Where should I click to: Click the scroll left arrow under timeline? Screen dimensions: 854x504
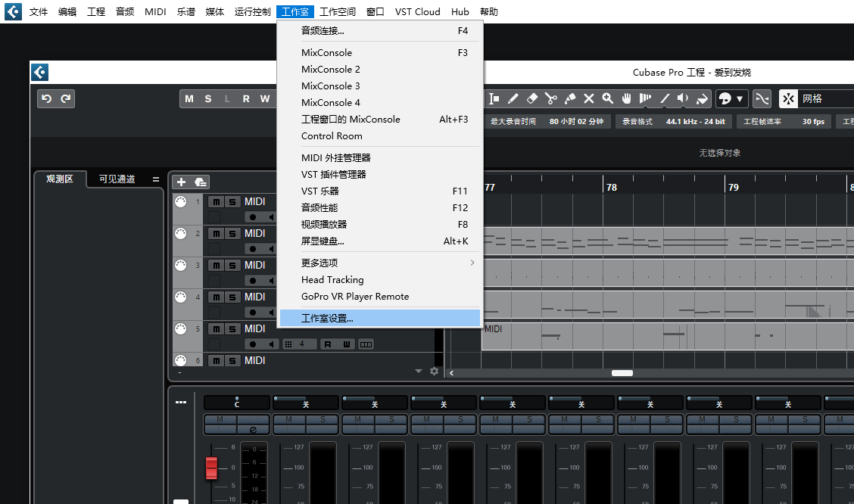coord(451,373)
